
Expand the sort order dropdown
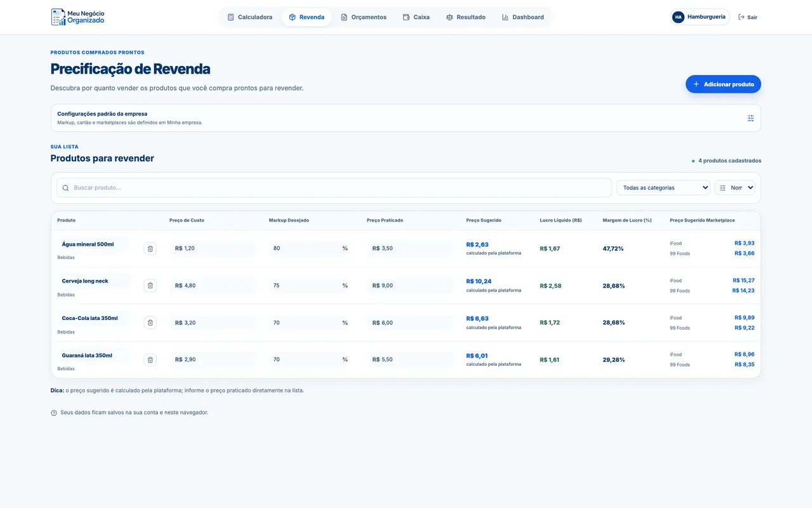click(735, 188)
